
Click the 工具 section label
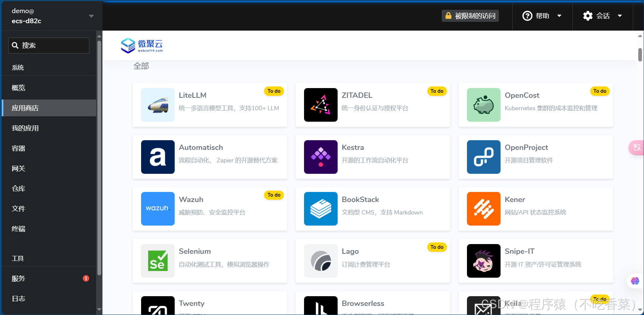tap(18, 258)
